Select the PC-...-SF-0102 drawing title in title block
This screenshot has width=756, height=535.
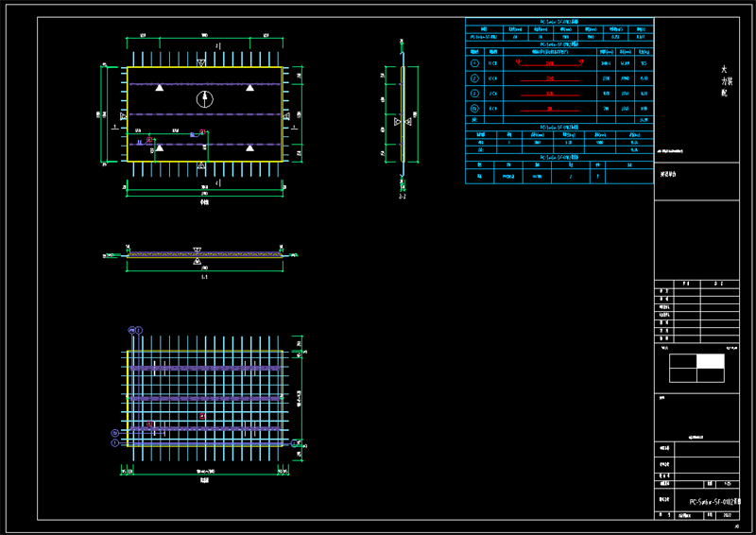pyautogui.click(x=714, y=502)
